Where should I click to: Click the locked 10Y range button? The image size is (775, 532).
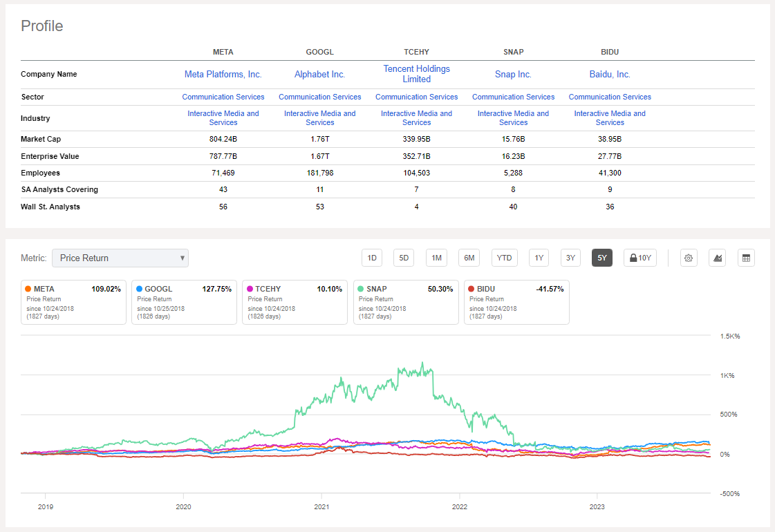(640, 258)
